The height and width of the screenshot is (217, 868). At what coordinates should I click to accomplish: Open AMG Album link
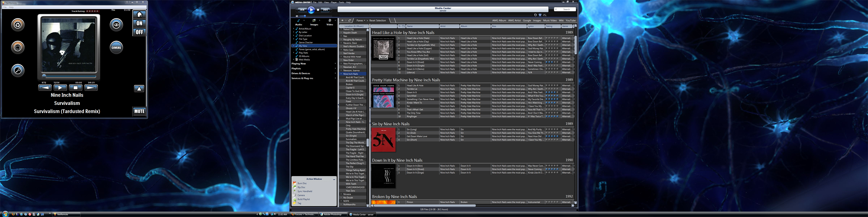[499, 20]
